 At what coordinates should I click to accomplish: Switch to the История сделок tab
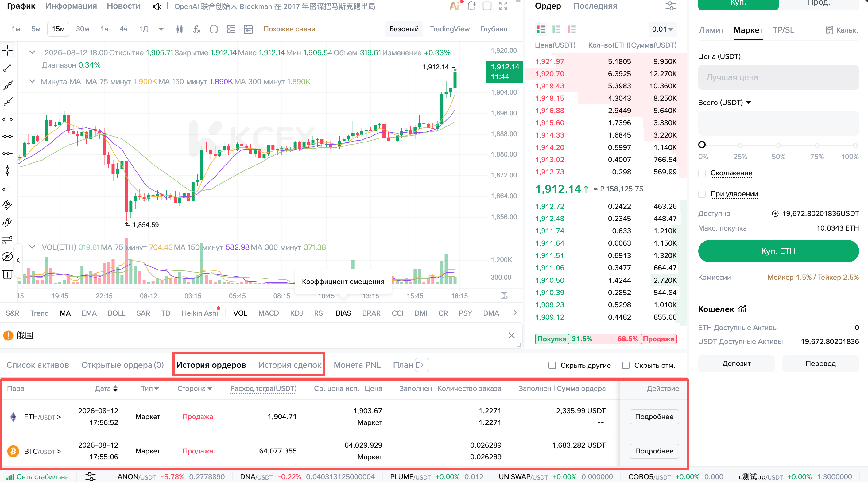(x=290, y=365)
